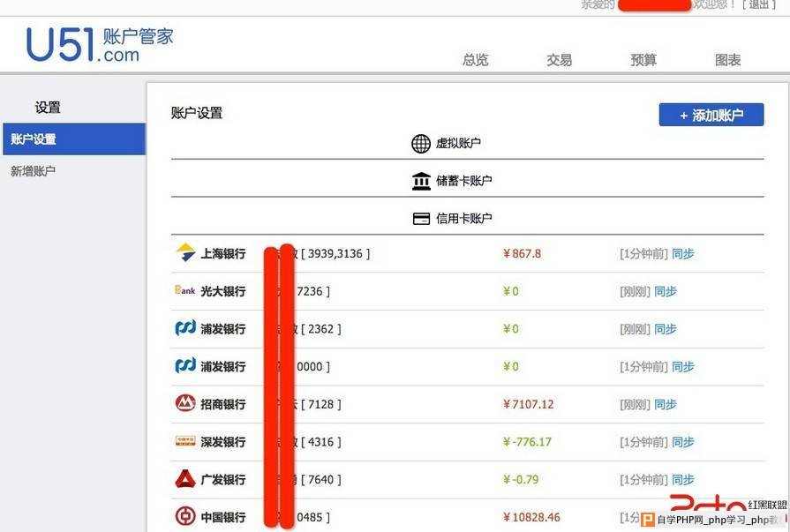Sync the 深发银行 account
790x532 pixels.
(682, 442)
